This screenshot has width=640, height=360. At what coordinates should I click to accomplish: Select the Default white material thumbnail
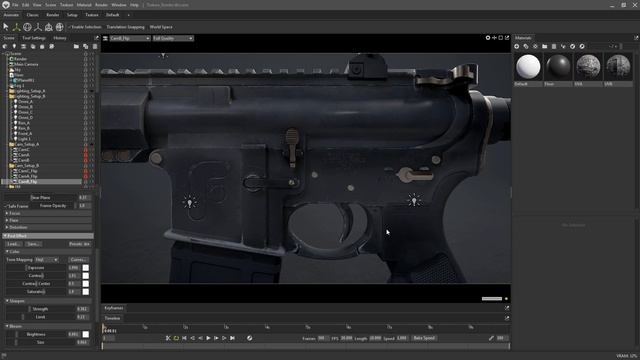pos(528,67)
